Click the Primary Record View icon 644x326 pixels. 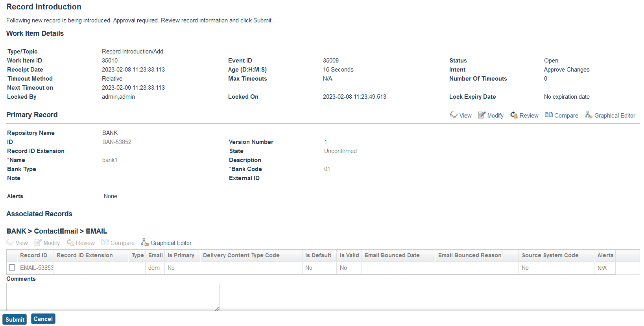pos(454,115)
